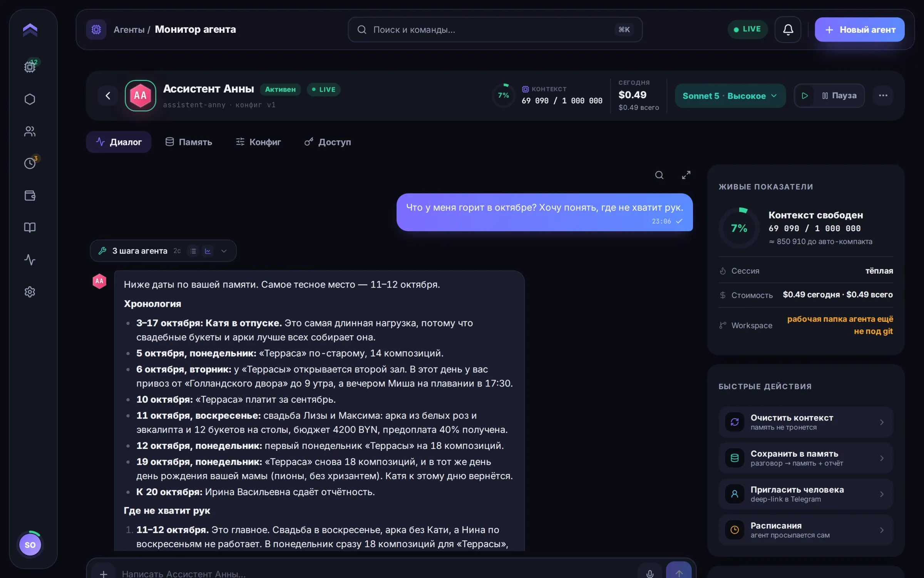
Task: Click the Расписания quick action
Action: [x=805, y=530]
